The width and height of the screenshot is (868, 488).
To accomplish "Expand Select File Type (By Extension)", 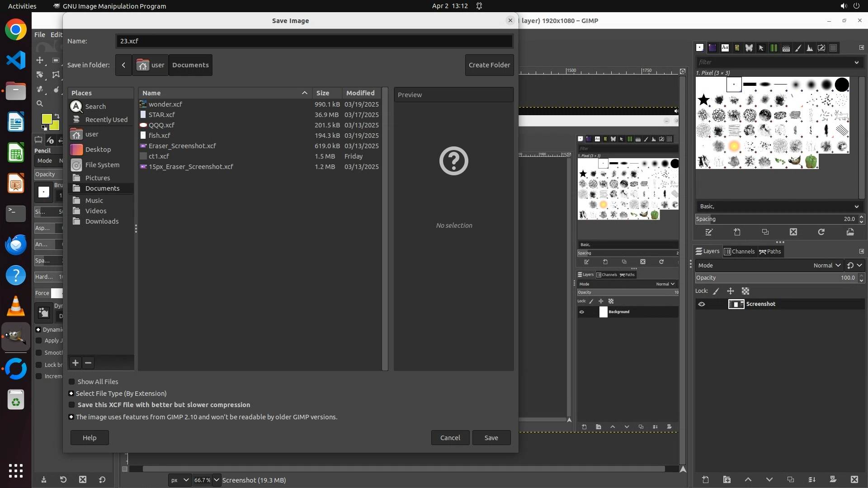I will (71, 394).
